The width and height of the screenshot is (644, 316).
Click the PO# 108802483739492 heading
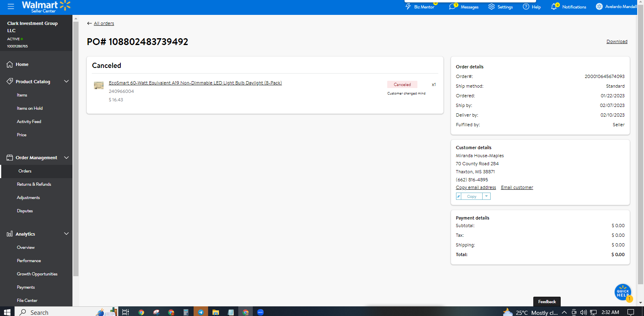click(x=138, y=42)
